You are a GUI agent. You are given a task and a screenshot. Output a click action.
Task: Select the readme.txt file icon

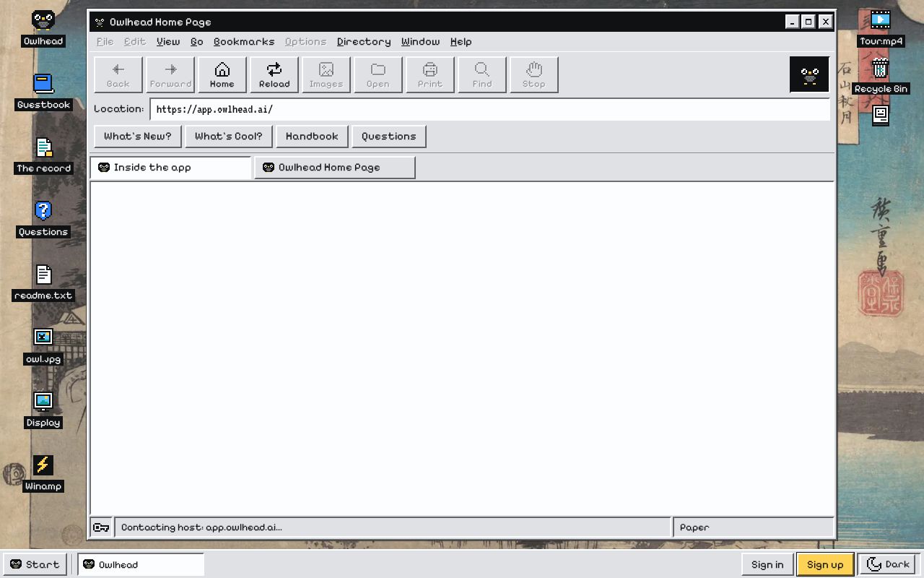click(x=43, y=274)
